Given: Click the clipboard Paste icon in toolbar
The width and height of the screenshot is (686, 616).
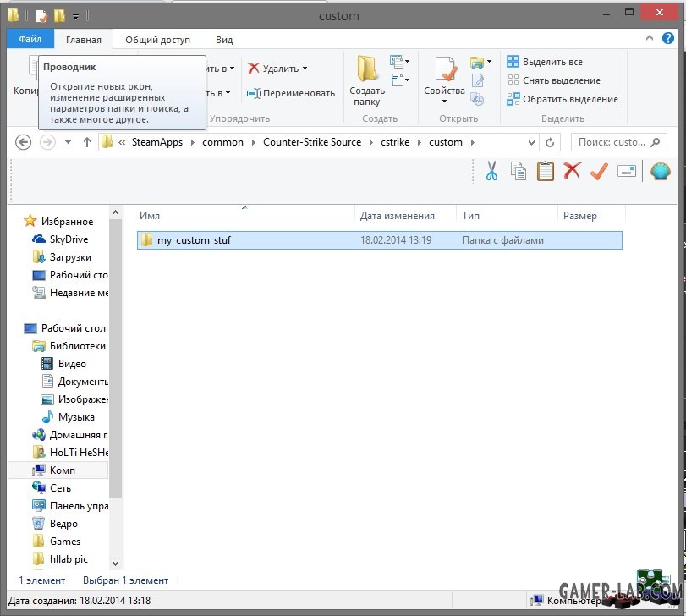Looking at the screenshot, I should [545, 171].
